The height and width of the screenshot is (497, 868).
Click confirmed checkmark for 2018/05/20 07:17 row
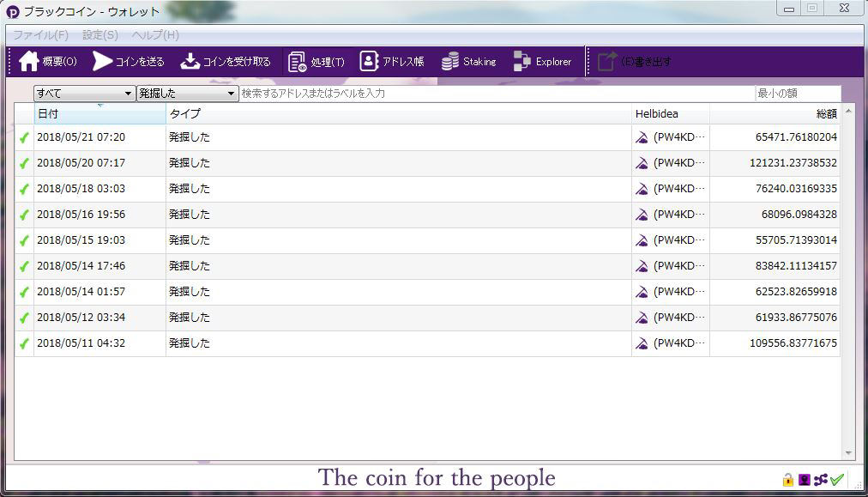(24, 163)
